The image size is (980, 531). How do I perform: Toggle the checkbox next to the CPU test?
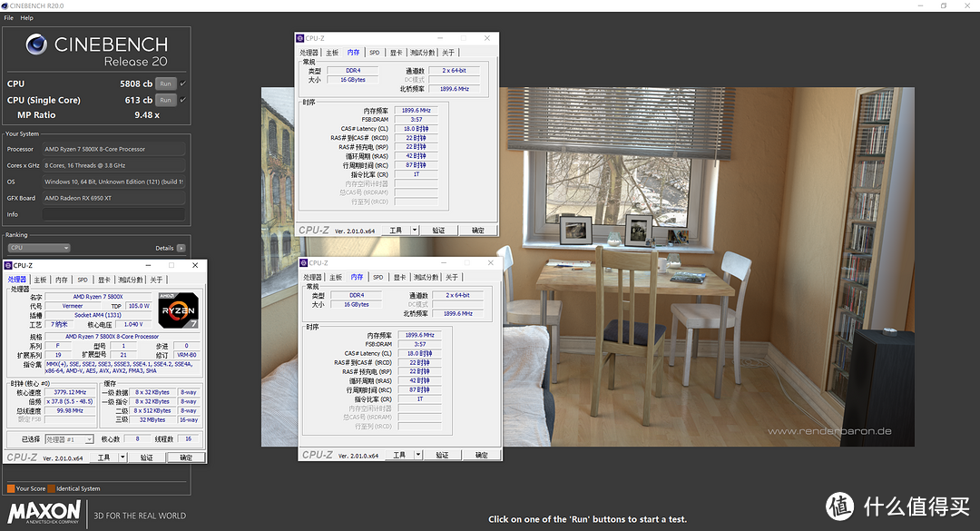(x=183, y=84)
